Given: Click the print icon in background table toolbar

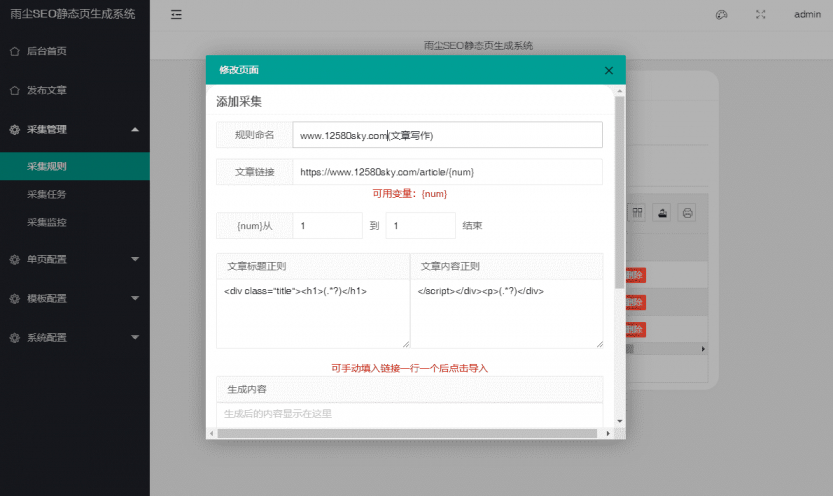Looking at the screenshot, I should pos(687,213).
